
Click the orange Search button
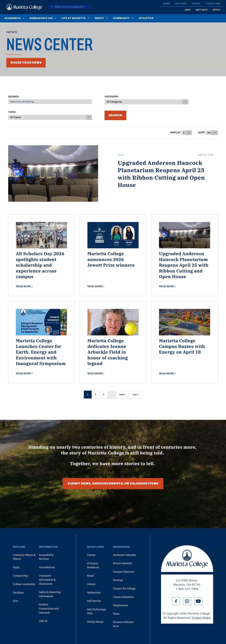[115, 115]
